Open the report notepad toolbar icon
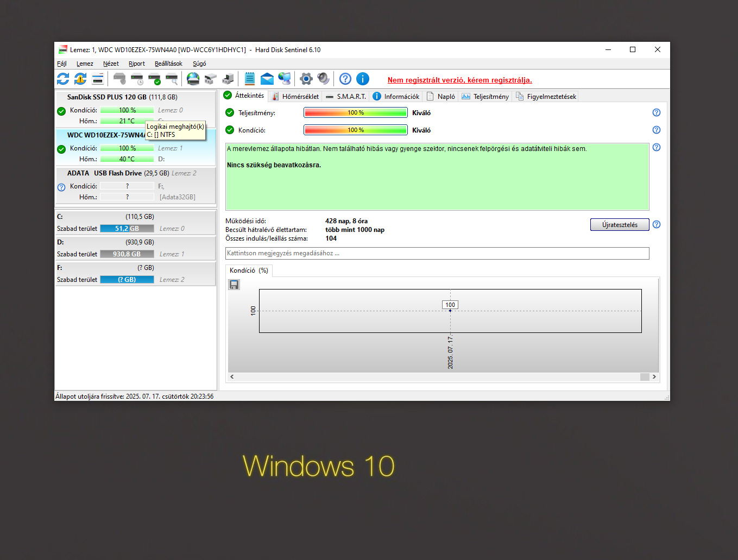The height and width of the screenshot is (560, 738). point(250,79)
